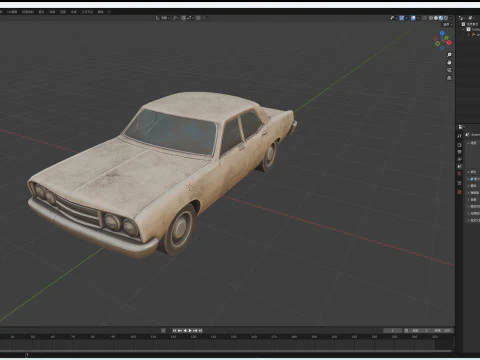The width and height of the screenshot is (480, 360).
Task: Click the red X axis on the navigation gizmo
Action: (x=449, y=42)
